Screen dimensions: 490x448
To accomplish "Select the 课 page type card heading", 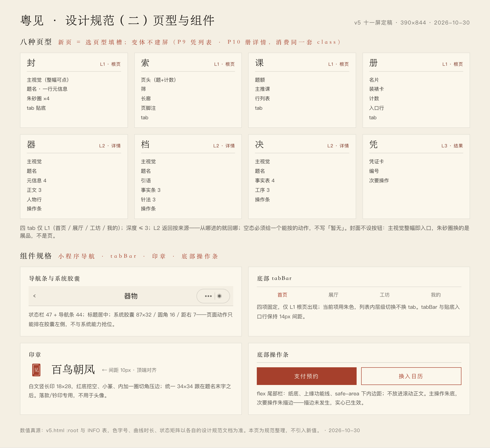I will pyautogui.click(x=259, y=63).
